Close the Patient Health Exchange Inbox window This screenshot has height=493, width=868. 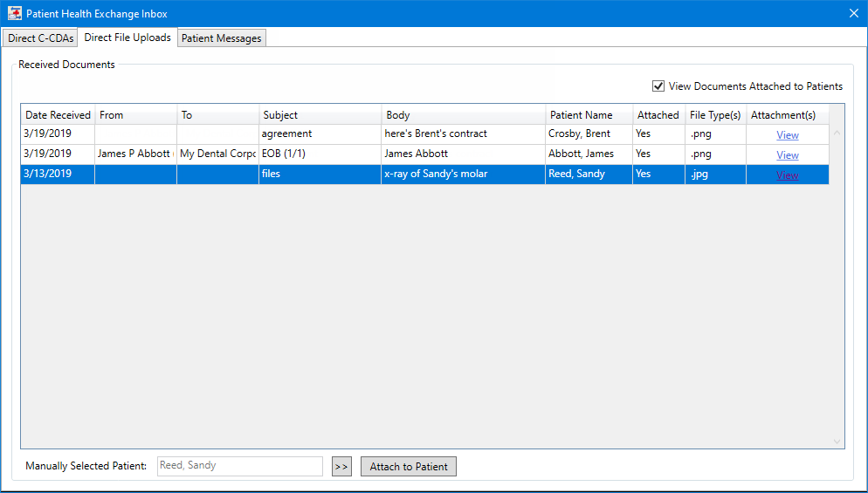click(853, 13)
